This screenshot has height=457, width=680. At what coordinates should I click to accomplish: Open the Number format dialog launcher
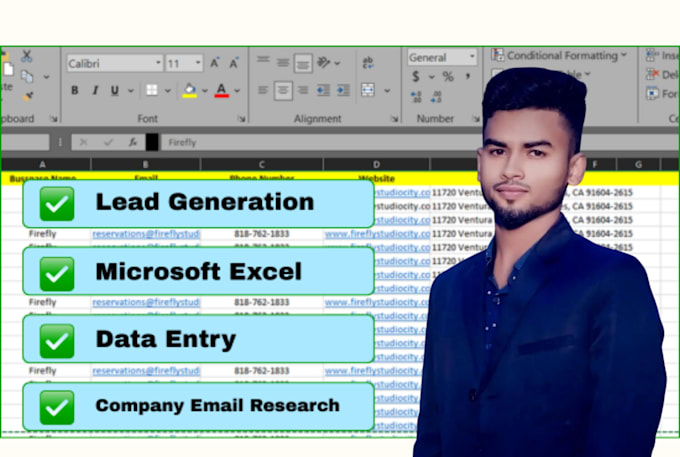(x=476, y=119)
